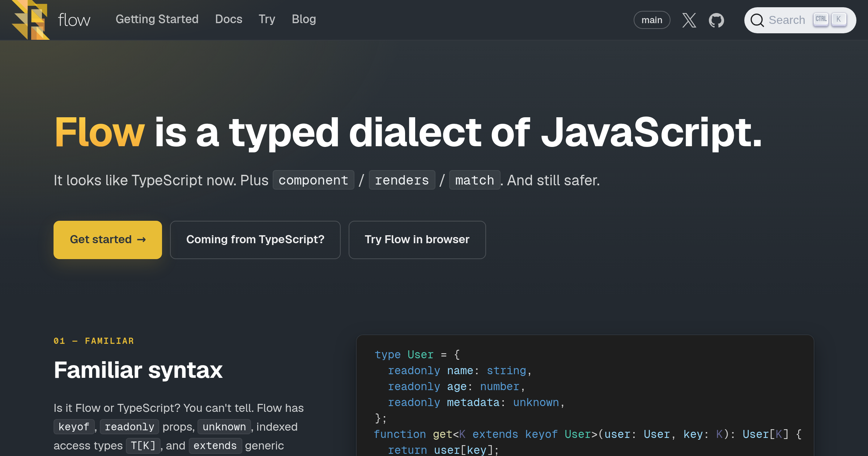Click the arrow in Get started button
868x456 pixels.
click(x=141, y=240)
